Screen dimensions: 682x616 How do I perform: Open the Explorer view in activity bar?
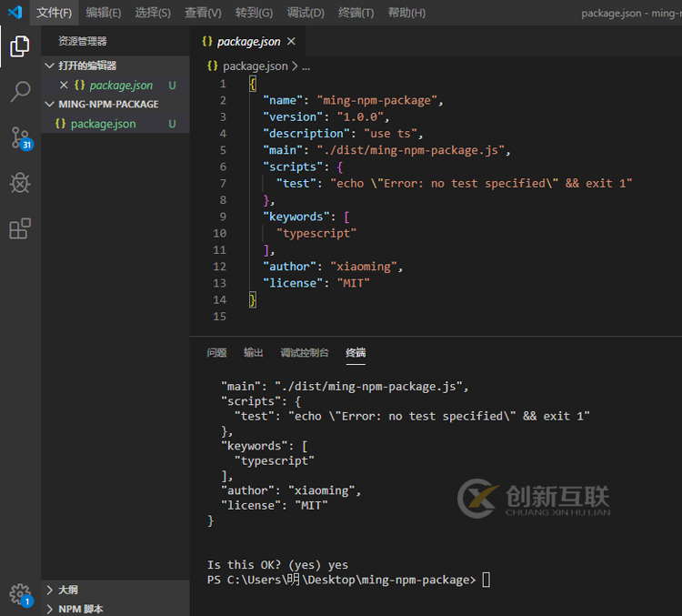[x=20, y=45]
